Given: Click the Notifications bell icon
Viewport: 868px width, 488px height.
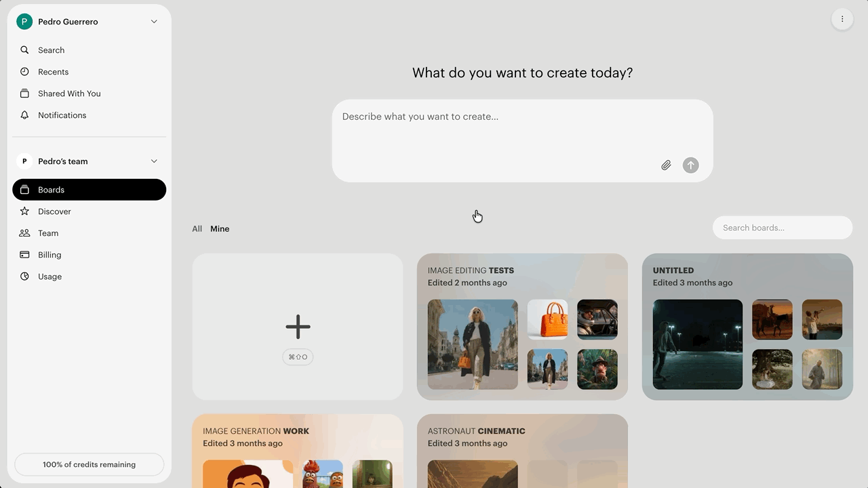Looking at the screenshot, I should click(24, 115).
